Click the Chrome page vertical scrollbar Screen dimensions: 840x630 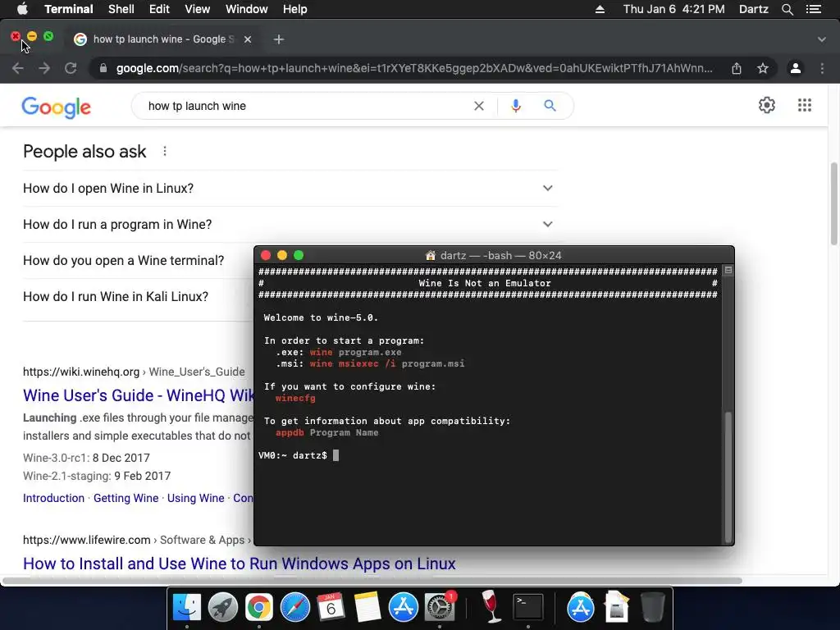click(x=834, y=203)
